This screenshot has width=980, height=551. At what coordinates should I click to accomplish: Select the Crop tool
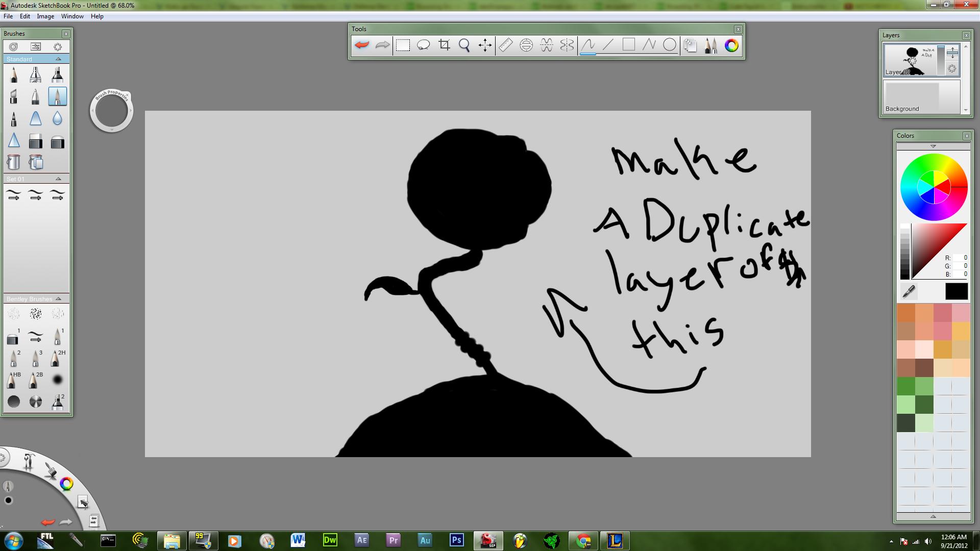[x=444, y=45]
